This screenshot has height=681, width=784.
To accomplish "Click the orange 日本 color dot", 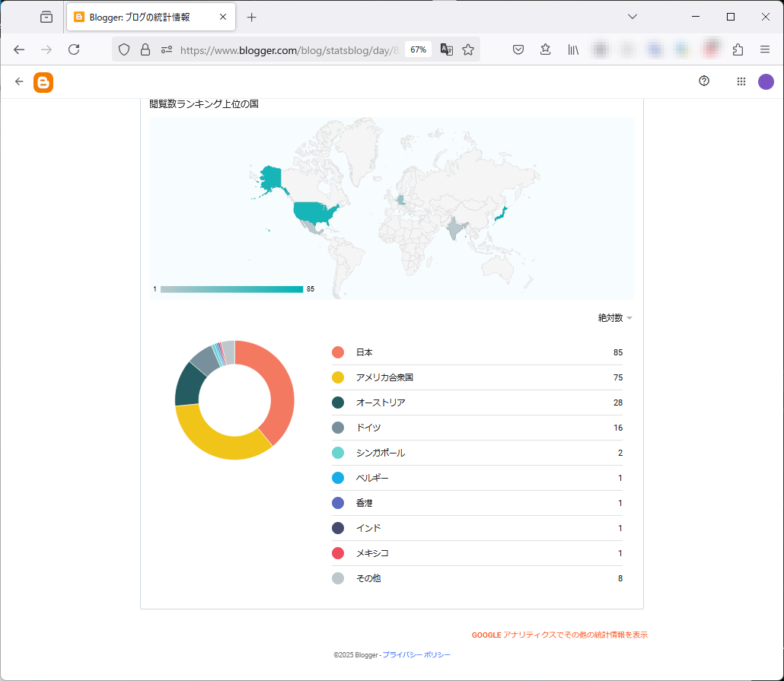I will (338, 352).
